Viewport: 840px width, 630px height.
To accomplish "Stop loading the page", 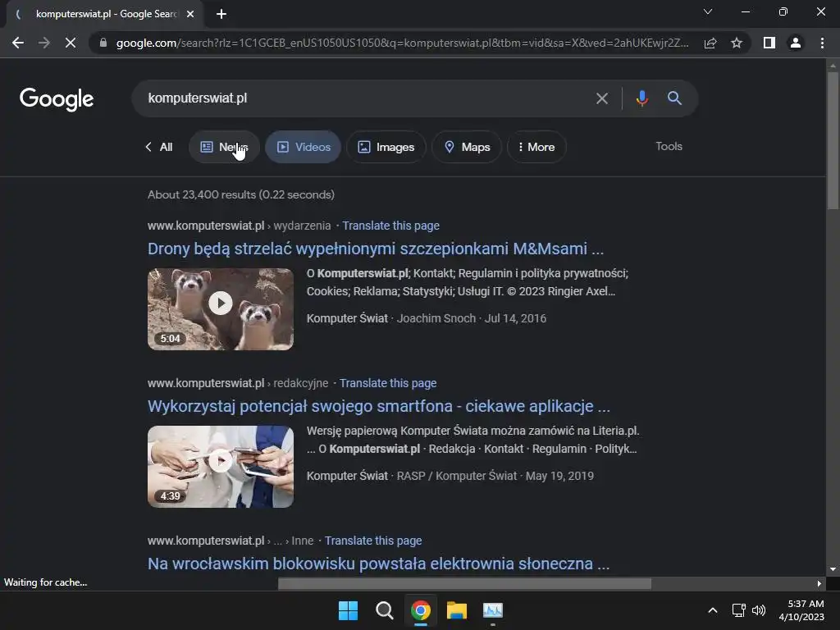I will (71, 43).
